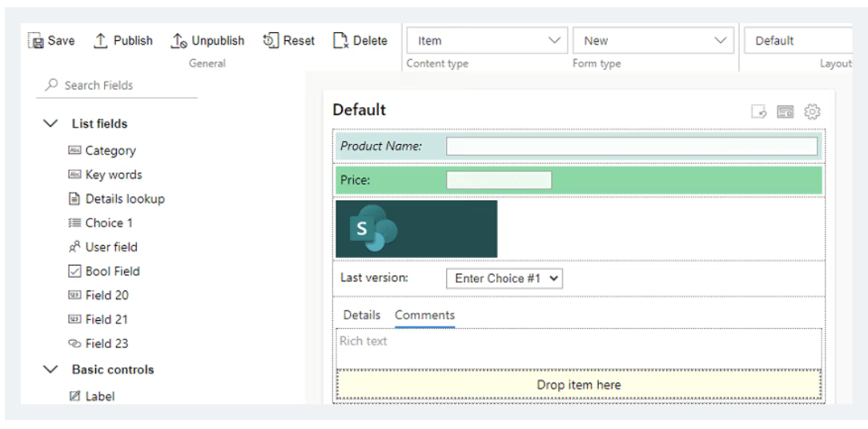Click the Basic controls heading text

[113, 369]
